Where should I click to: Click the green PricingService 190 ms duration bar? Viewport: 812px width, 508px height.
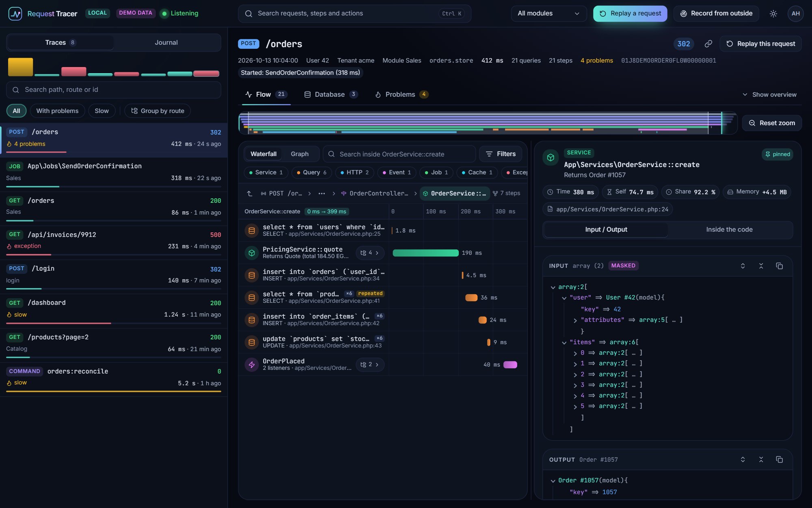click(x=425, y=253)
